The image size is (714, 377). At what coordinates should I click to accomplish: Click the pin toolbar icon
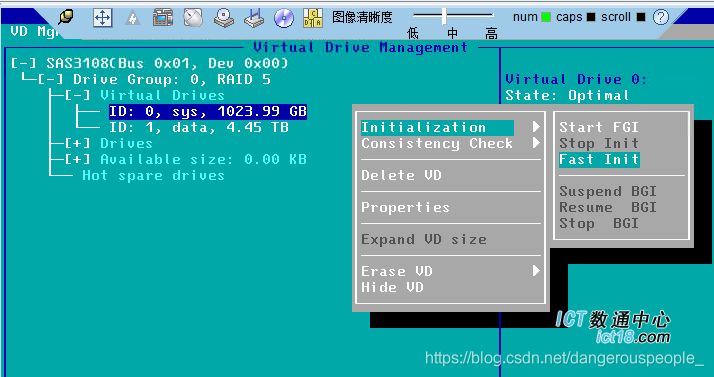point(66,17)
